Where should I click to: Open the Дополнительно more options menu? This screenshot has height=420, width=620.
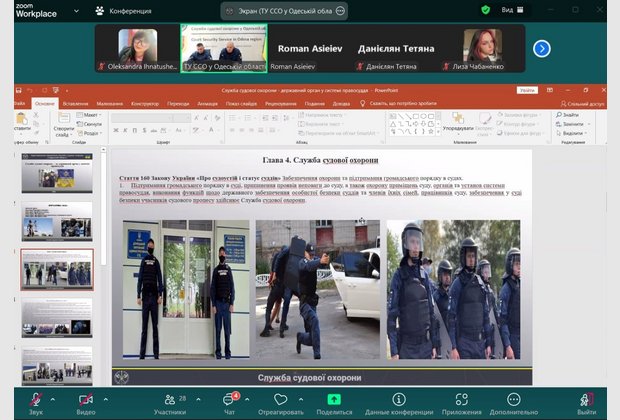point(514,399)
